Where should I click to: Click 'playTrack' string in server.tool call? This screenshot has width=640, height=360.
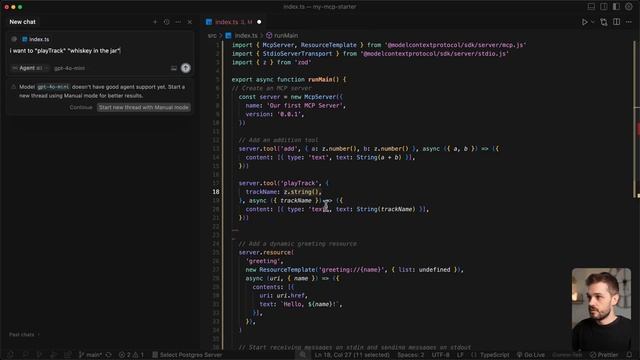point(300,183)
